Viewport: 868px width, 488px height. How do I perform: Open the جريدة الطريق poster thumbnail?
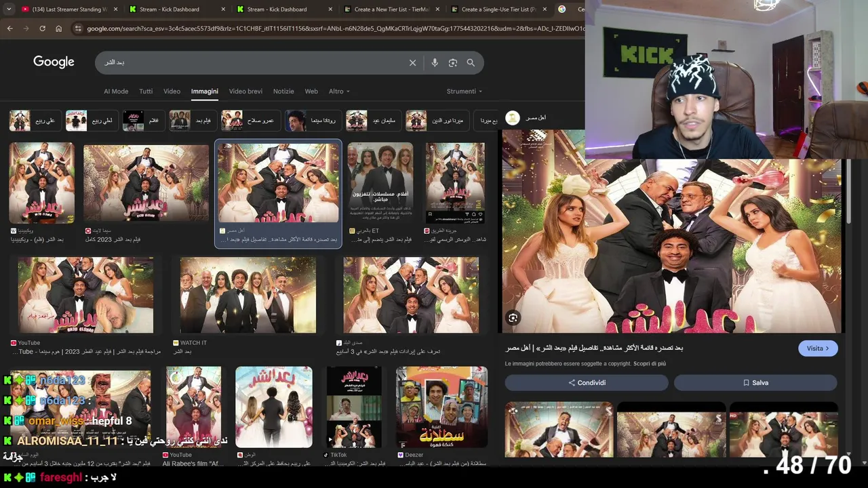(x=455, y=183)
